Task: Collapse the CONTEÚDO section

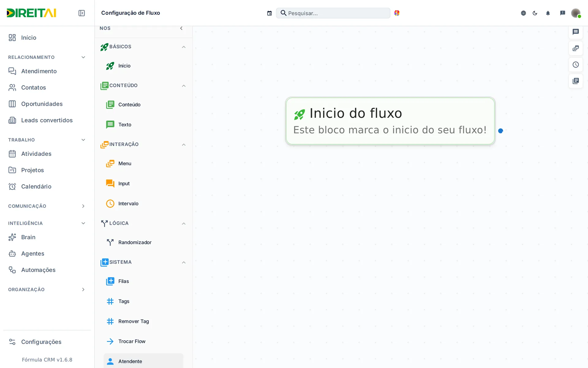Action: tap(184, 86)
